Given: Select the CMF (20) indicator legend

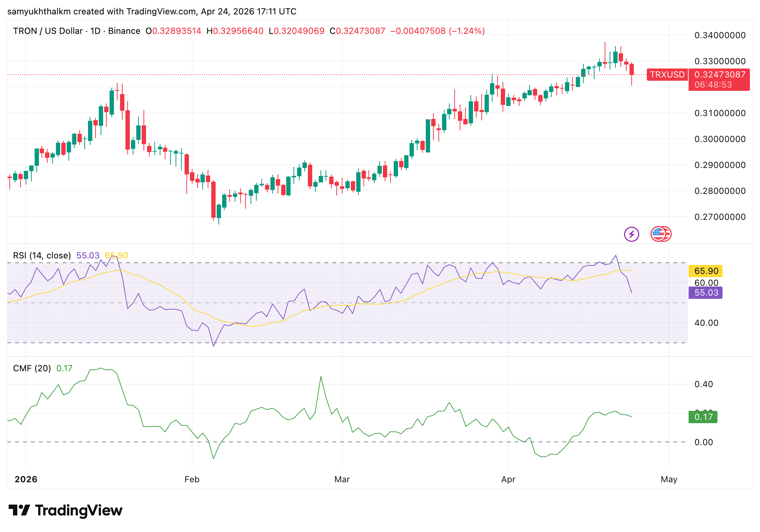Looking at the screenshot, I should pyautogui.click(x=32, y=368).
